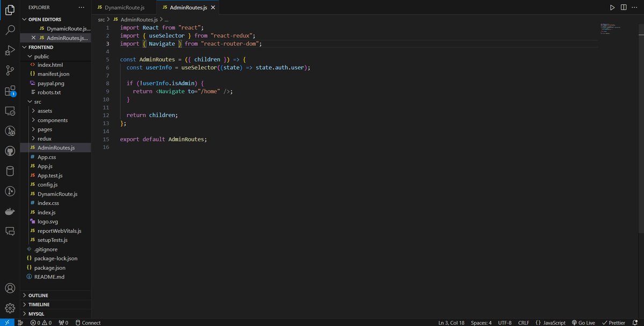Open editor More Actions menu
The width and height of the screenshot is (644, 326).
pyautogui.click(x=635, y=8)
